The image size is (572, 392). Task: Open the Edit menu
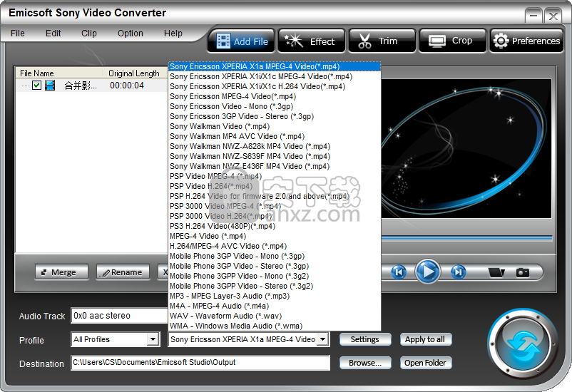[53, 33]
